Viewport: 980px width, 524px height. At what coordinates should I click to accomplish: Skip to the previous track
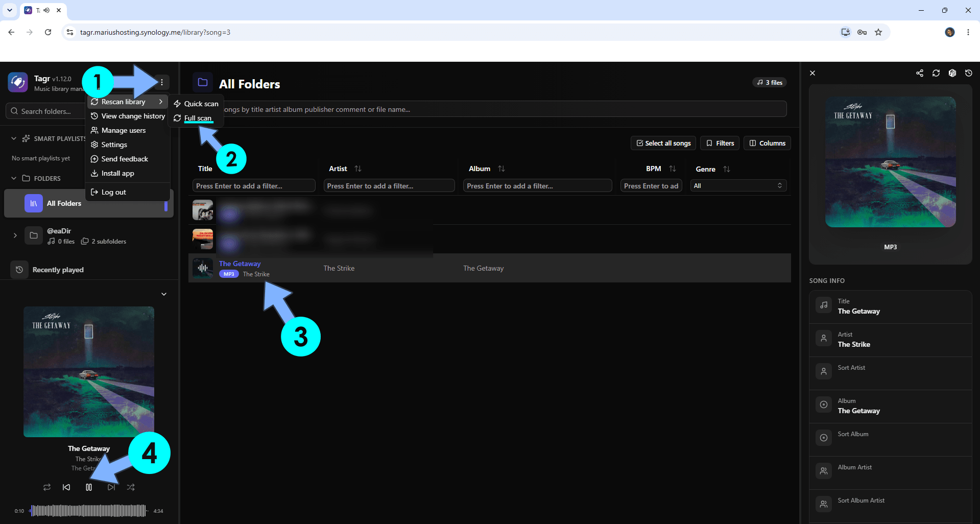(x=66, y=487)
